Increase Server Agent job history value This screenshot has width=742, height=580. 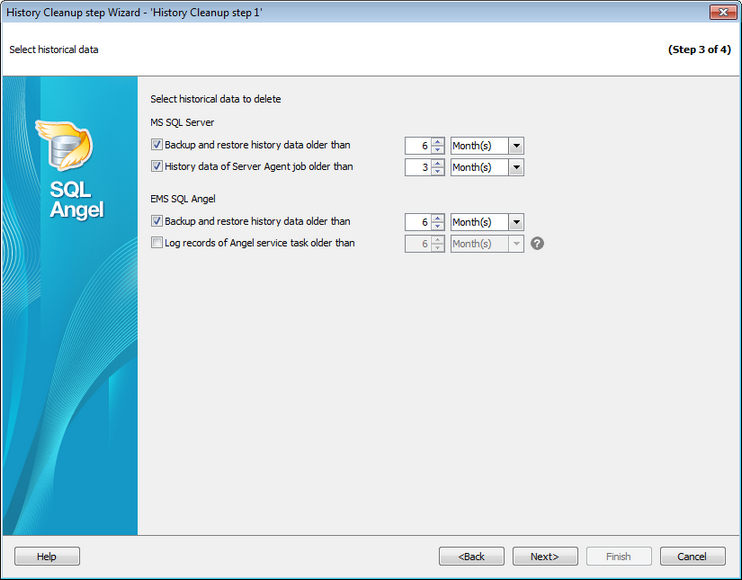(438, 163)
